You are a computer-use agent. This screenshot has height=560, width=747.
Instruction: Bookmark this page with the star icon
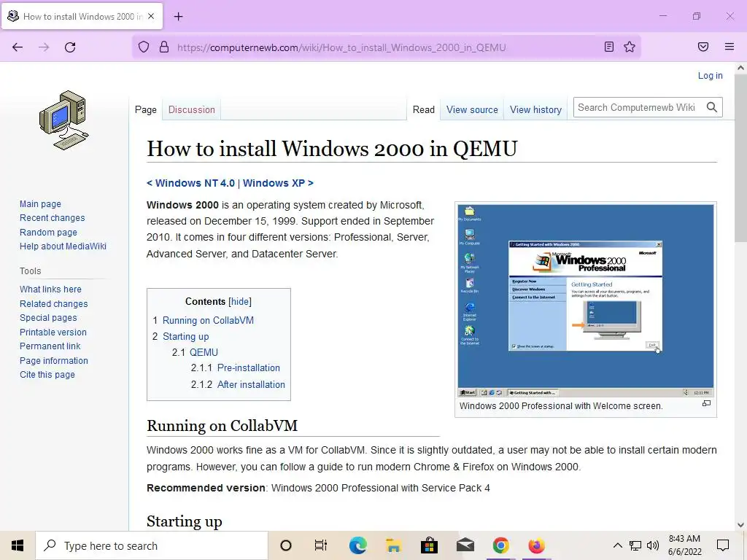click(x=630, y=47)
